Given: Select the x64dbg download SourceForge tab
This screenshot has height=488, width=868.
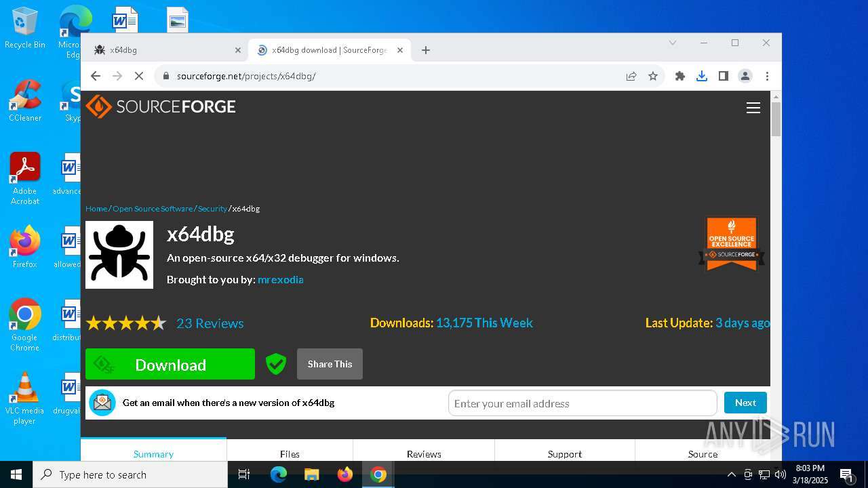Looking at the screenshot, I should click(330, 50).
